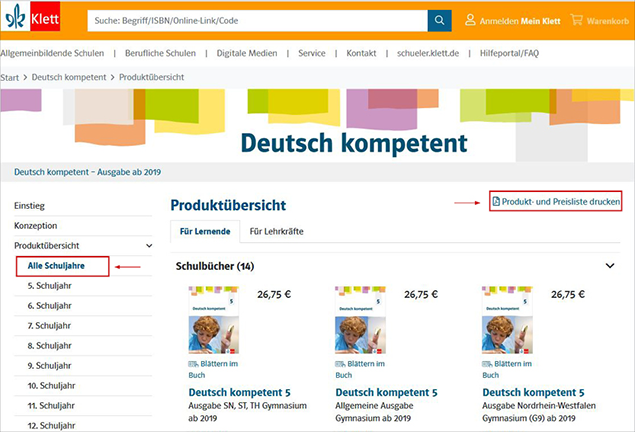Select 9. Schuljahr
Viewport: 635px width, 432px height.
pos(49,365)
